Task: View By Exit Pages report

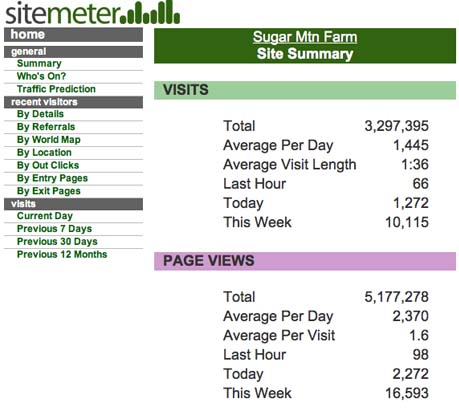Action: [49, 191]
